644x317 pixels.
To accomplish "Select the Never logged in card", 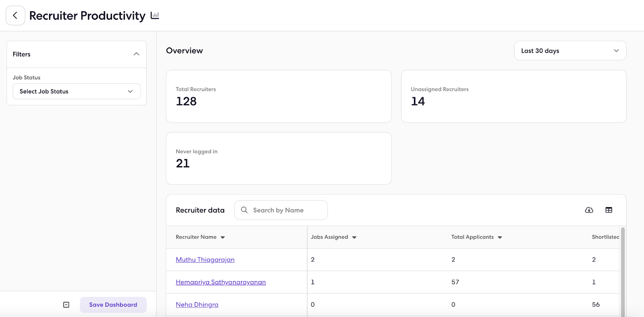I will 279,158.
